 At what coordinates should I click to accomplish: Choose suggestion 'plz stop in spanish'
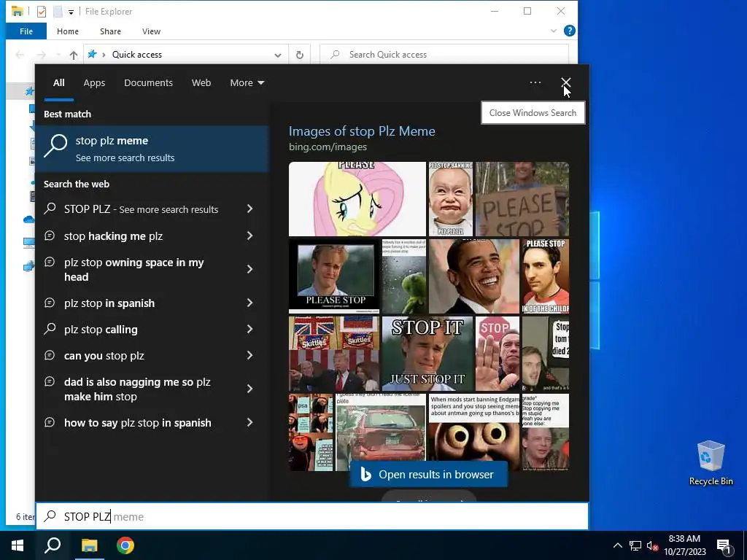109,303
